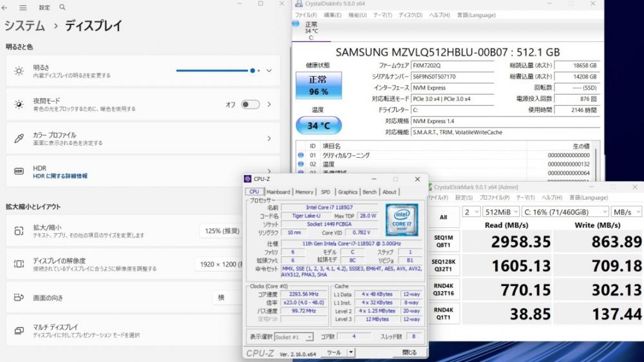Click the night light mode icon
This screenshot has height=362, width=644.
click(19, 104)
